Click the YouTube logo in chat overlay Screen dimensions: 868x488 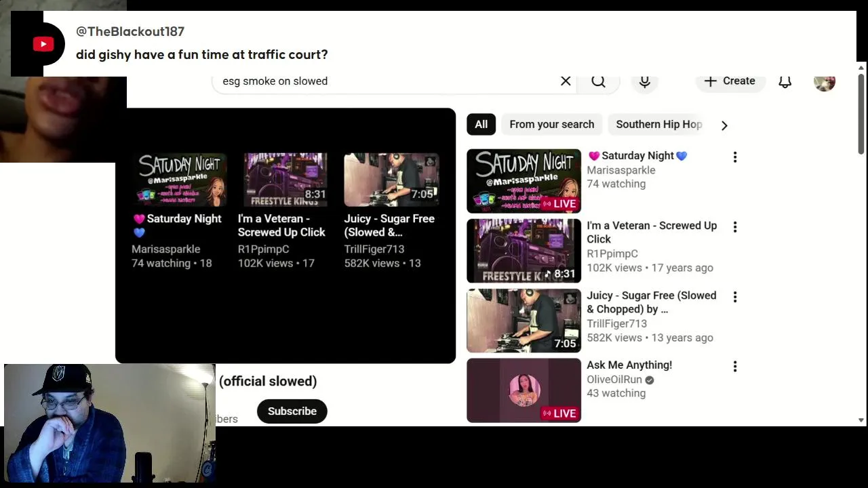43,45
